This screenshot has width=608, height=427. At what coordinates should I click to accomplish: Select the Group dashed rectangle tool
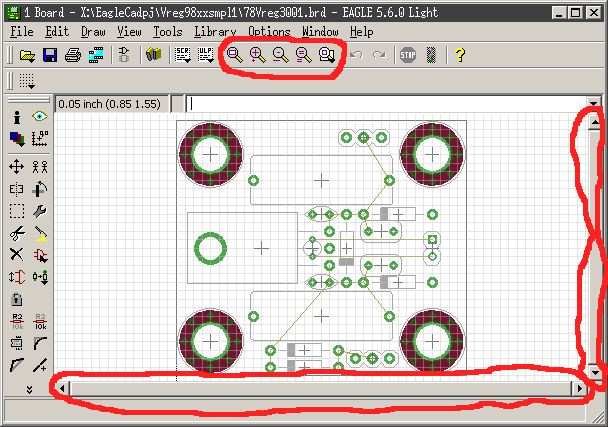pyautogui.click(x=17, y=211)
